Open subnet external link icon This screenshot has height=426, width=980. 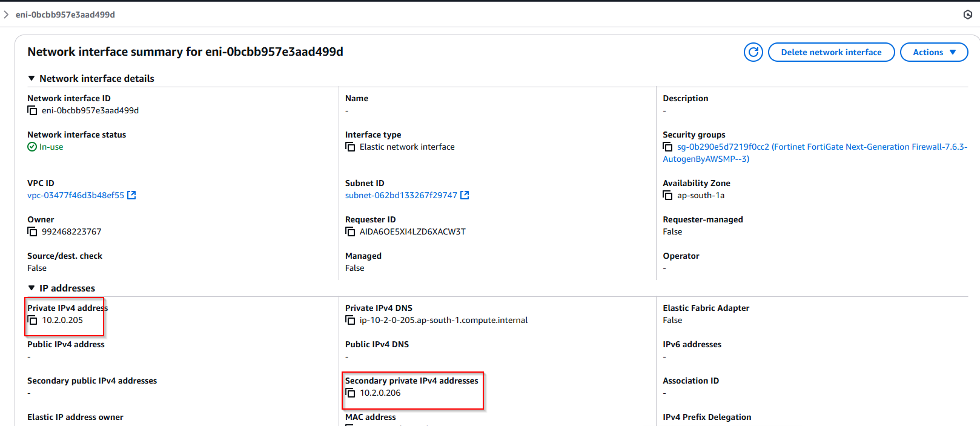tap(465, 195)
